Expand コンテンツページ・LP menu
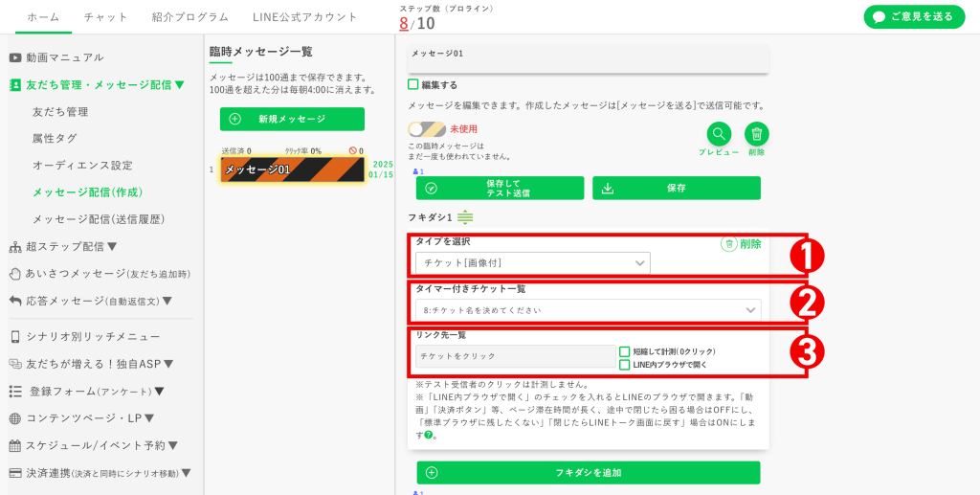 [x=149, y=418]
